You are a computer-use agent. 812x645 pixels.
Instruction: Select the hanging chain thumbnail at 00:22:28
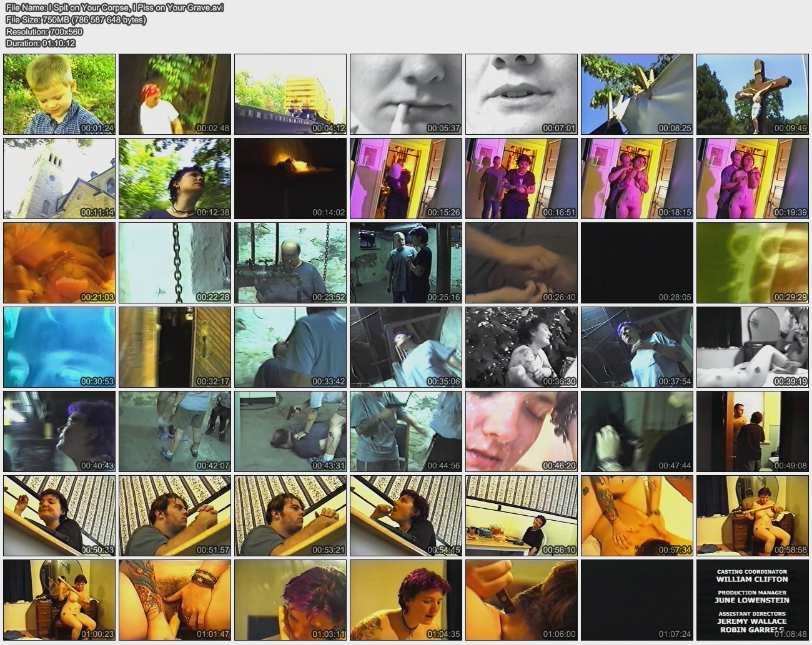(x=175, y=263)
